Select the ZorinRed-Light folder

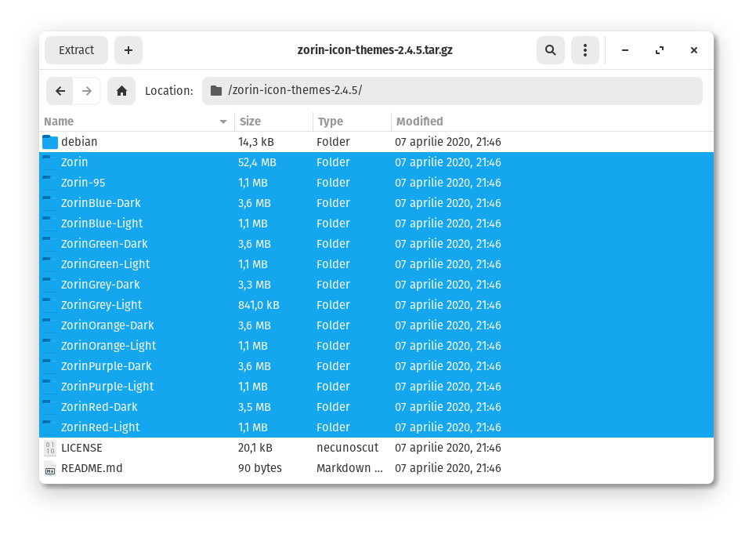[376, 427]
